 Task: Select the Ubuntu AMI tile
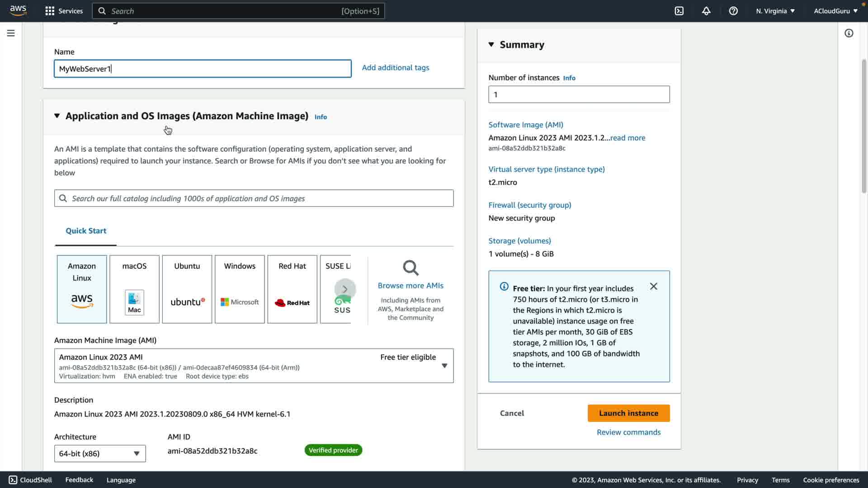pos(187,289)
